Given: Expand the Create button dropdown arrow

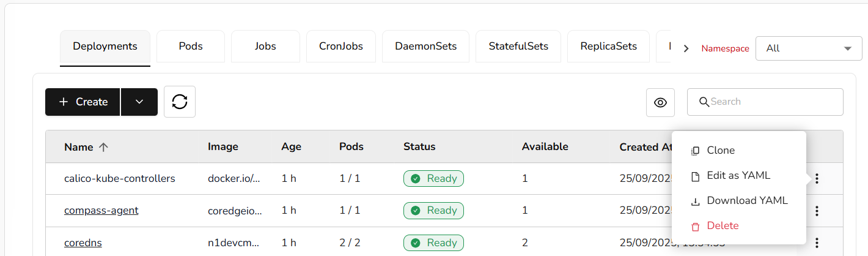Looking at the screenshot, I should click(139, 102).
